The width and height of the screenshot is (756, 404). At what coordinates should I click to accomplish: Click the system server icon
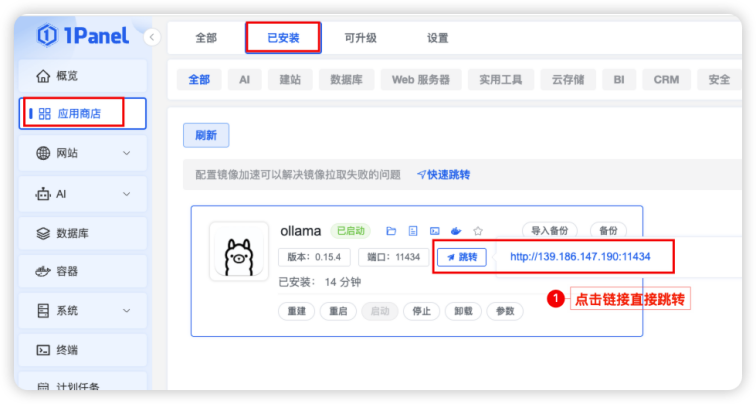click(x=43, y=310)
